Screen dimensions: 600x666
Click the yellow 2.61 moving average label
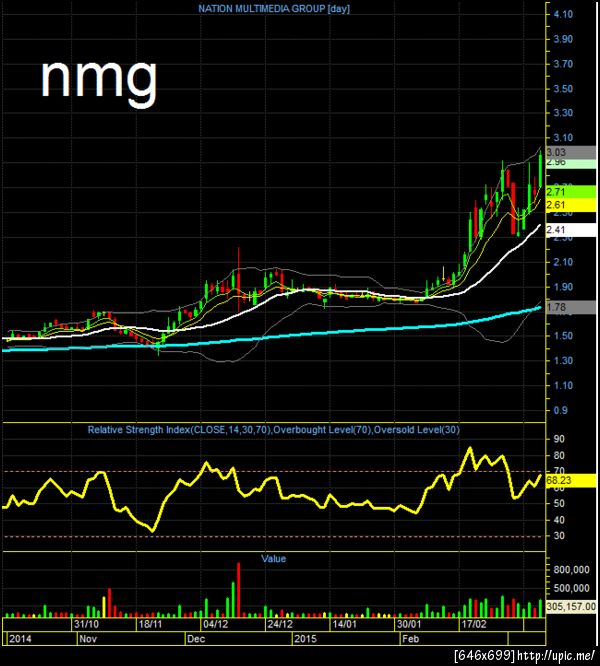click(571, 205)
